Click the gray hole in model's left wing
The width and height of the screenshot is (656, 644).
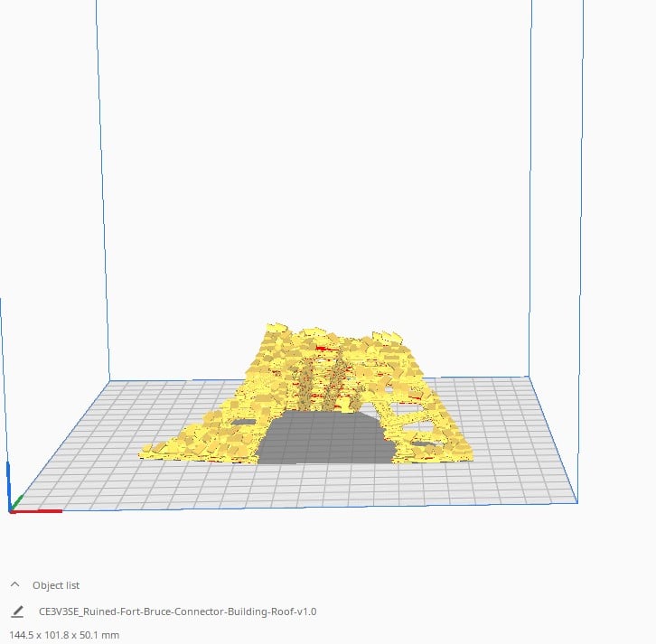pos(242,422)
